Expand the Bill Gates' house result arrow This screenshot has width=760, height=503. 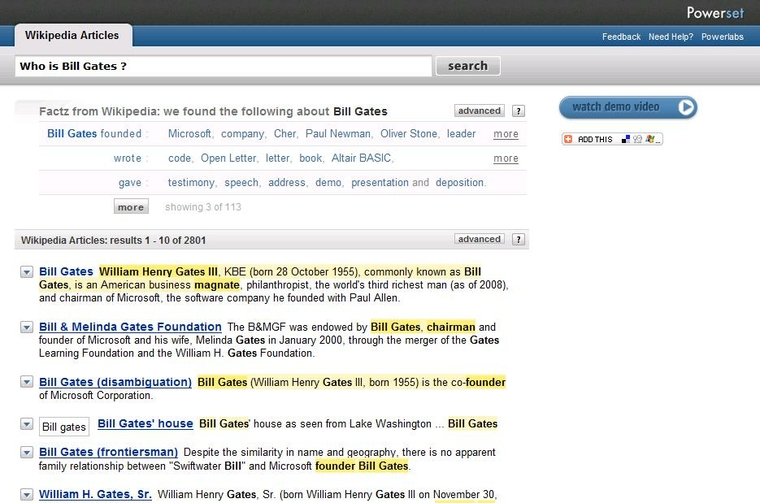tap(27, 424)
